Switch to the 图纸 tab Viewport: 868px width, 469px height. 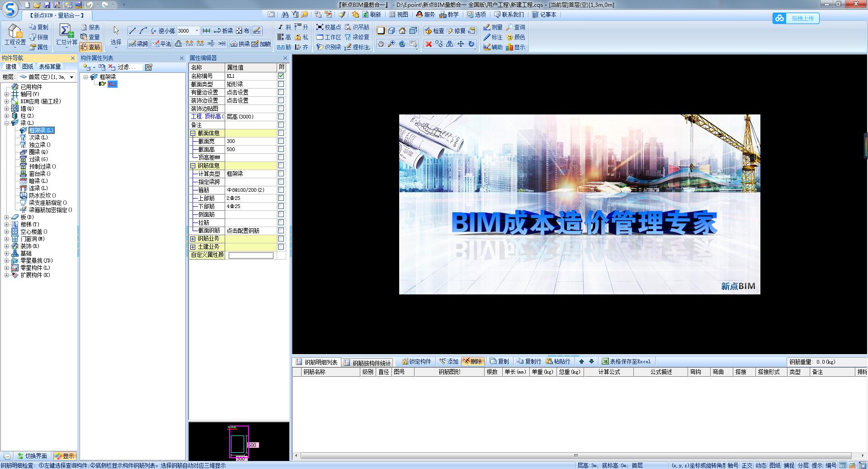coord(28,66)
